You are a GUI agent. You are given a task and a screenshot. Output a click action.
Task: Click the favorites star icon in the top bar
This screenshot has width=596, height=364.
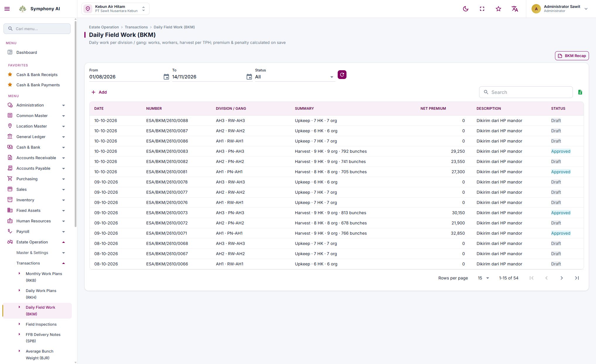click(498, 9)
